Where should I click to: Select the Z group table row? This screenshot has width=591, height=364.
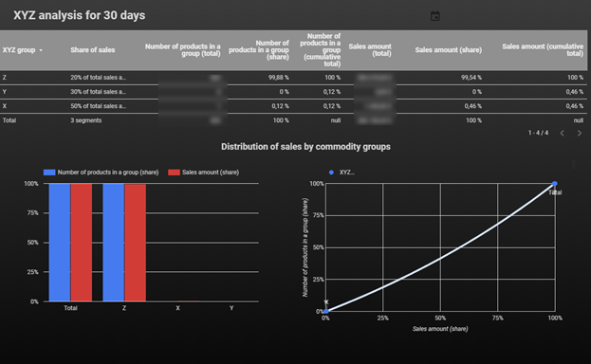tap(293, 77)
